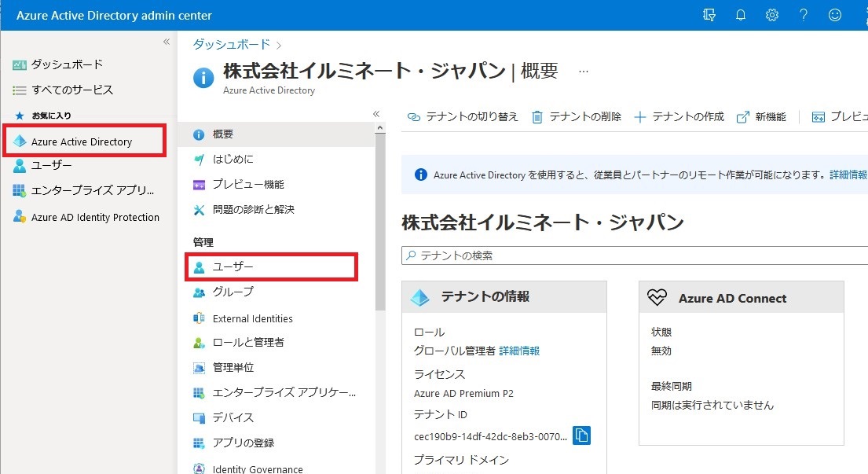Click the テナントの情報 card heading
Image resolution: width=868 pixels, height=474 pixels.
[x=485, y=297]
